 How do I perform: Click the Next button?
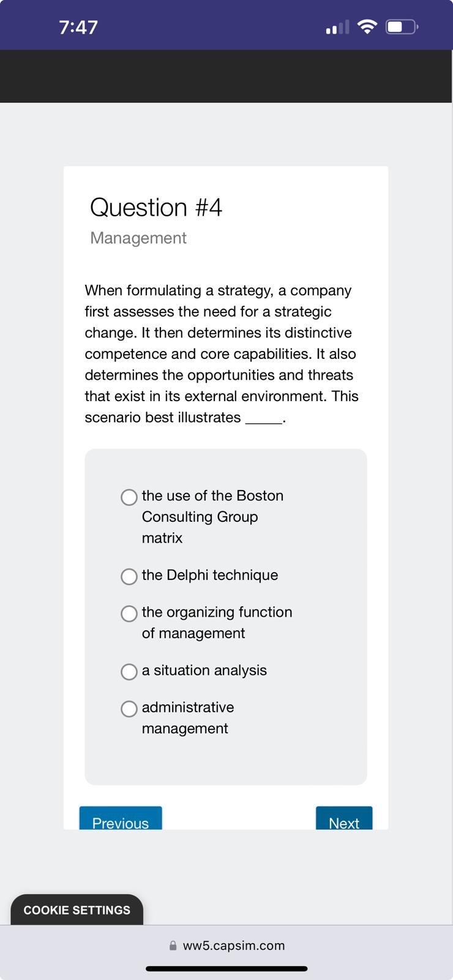(x=343, y=821)
